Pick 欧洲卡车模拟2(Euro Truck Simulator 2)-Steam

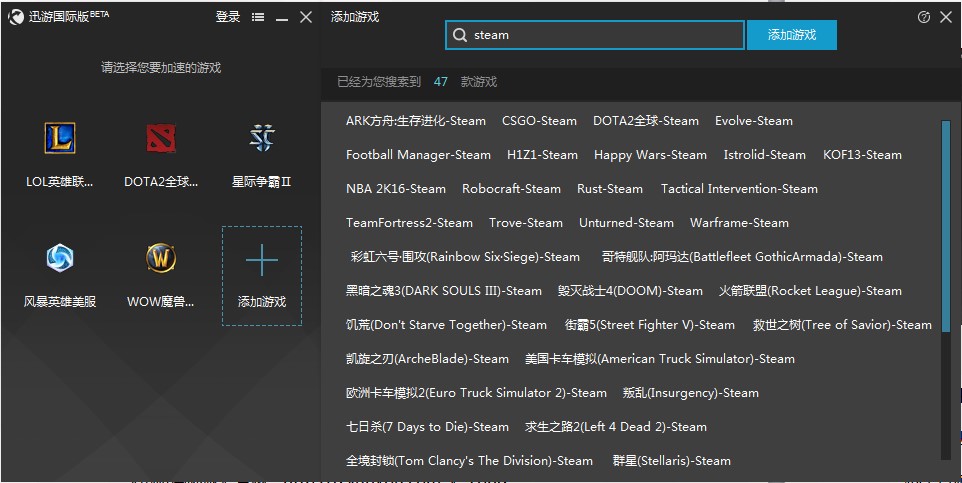pyautogui.click(x=476, y=393)
